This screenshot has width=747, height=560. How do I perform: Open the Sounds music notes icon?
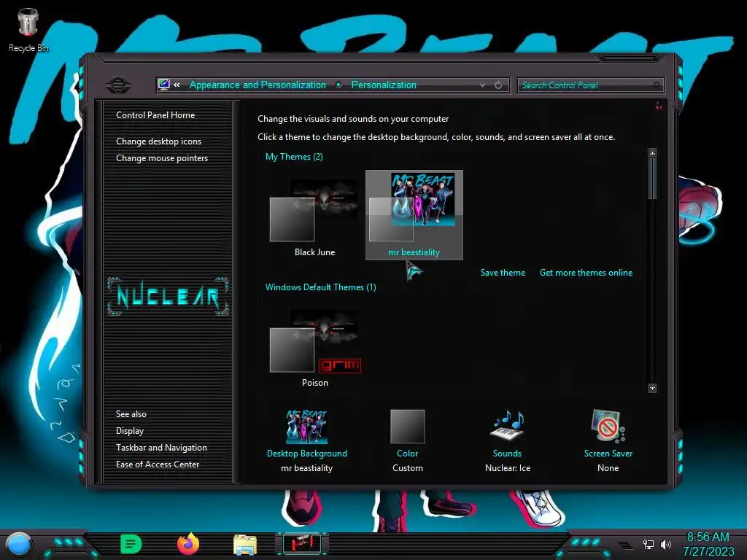pos(508,425)
